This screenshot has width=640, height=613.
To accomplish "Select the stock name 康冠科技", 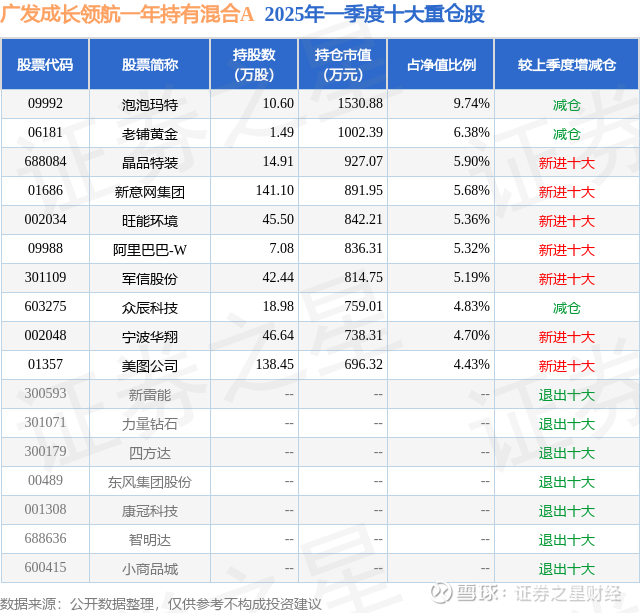I will coord(150,511).
